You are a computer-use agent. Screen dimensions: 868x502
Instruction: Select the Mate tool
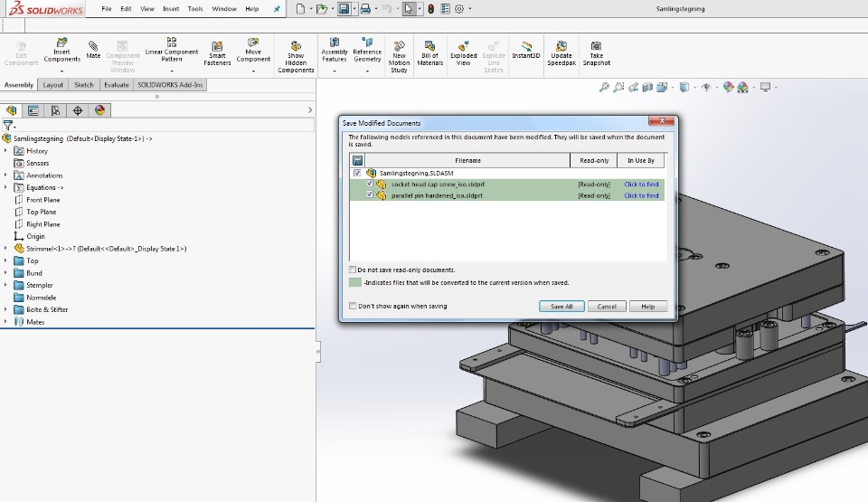pyautogui.click(x=93, y=50)
